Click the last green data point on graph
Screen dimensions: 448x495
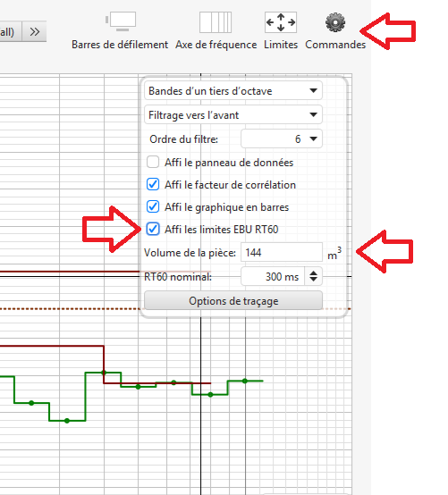(245, 381)
